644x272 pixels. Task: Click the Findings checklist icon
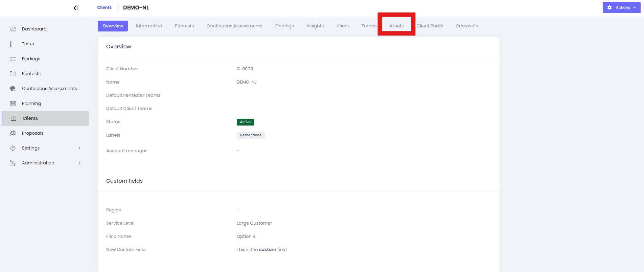click(x=13, y=59)
